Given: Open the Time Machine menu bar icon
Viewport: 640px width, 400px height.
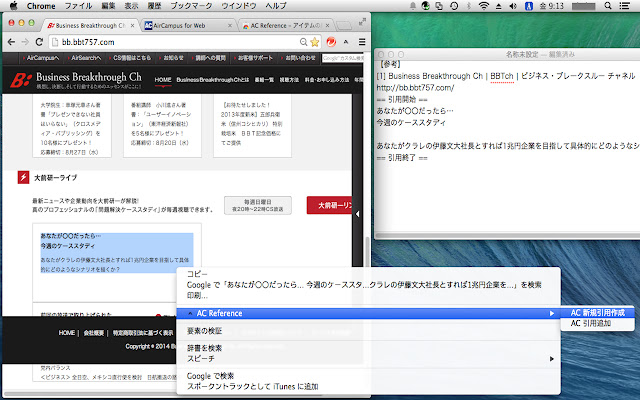Looking at the screenshot, I should [454, 6].
